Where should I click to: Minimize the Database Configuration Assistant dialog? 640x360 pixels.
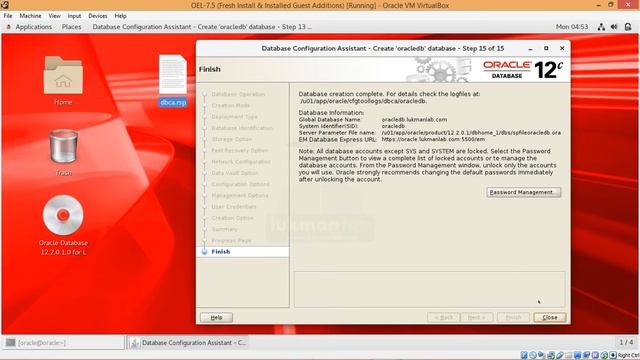(530, 49)
